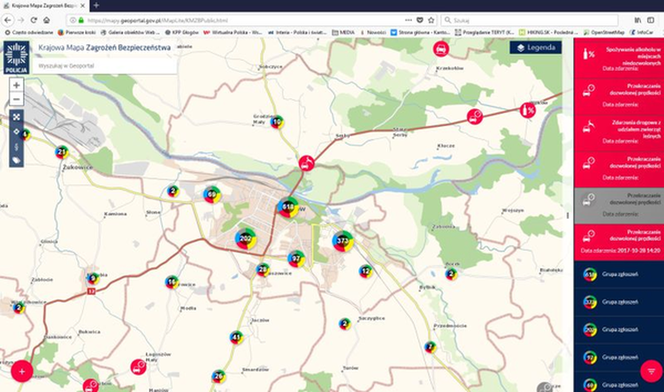Image resolution: width=664 pixels, height=392 pixels.
Task: Open OpenStreetMap bookmark
Action: pos(604,32)
